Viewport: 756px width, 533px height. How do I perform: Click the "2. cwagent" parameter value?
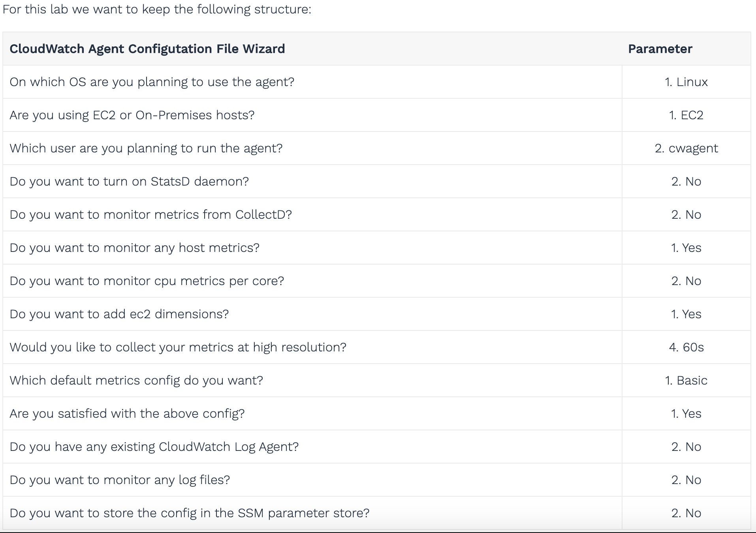click(686, 148)
